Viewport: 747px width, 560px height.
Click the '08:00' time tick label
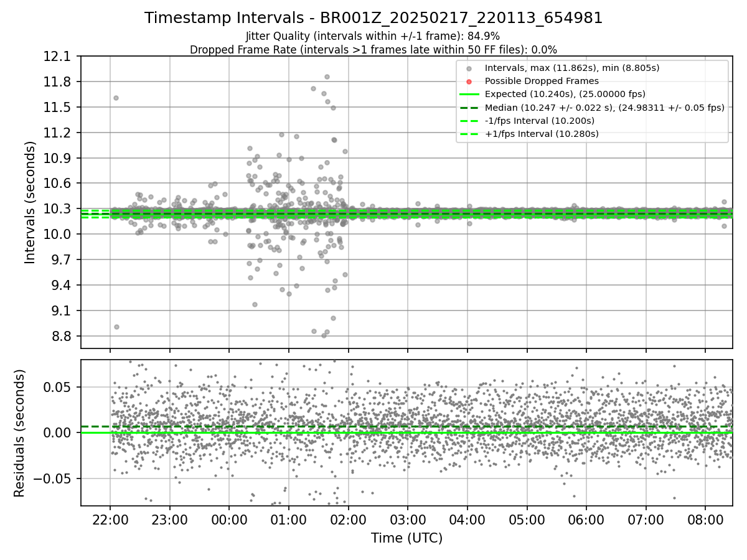pyautogui.click(x=705, y=520)
